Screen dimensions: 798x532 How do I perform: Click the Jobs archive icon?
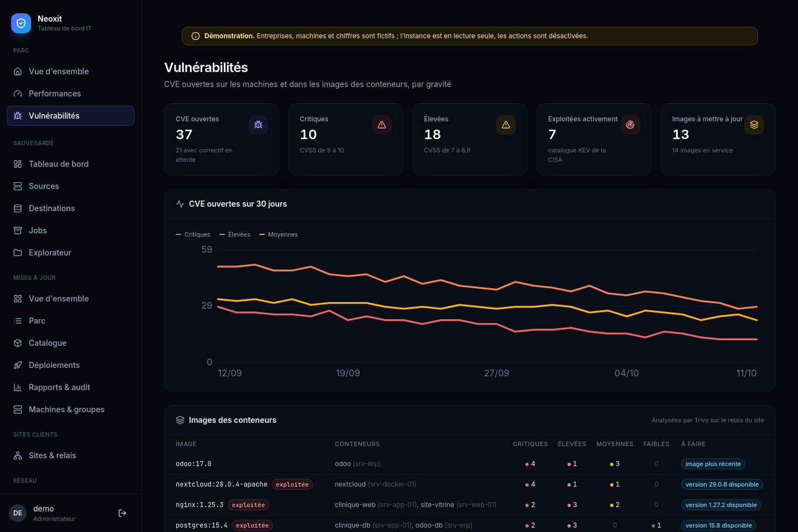18,231
